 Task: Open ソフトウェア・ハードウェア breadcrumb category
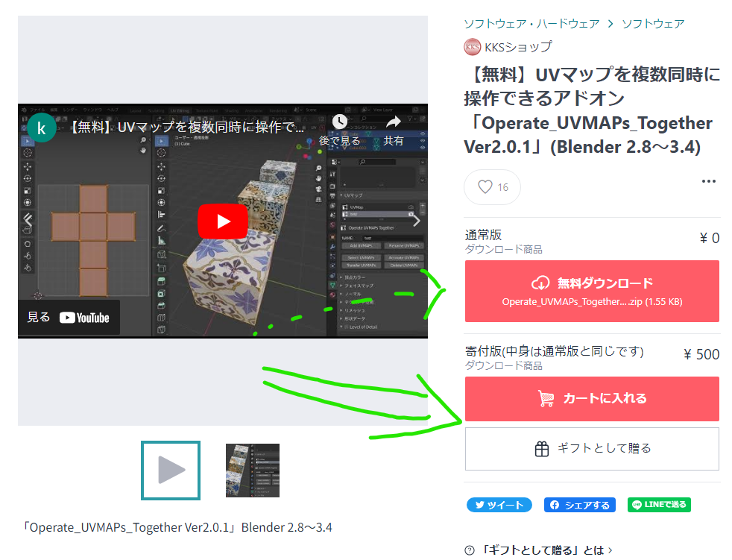coord(531,23)
